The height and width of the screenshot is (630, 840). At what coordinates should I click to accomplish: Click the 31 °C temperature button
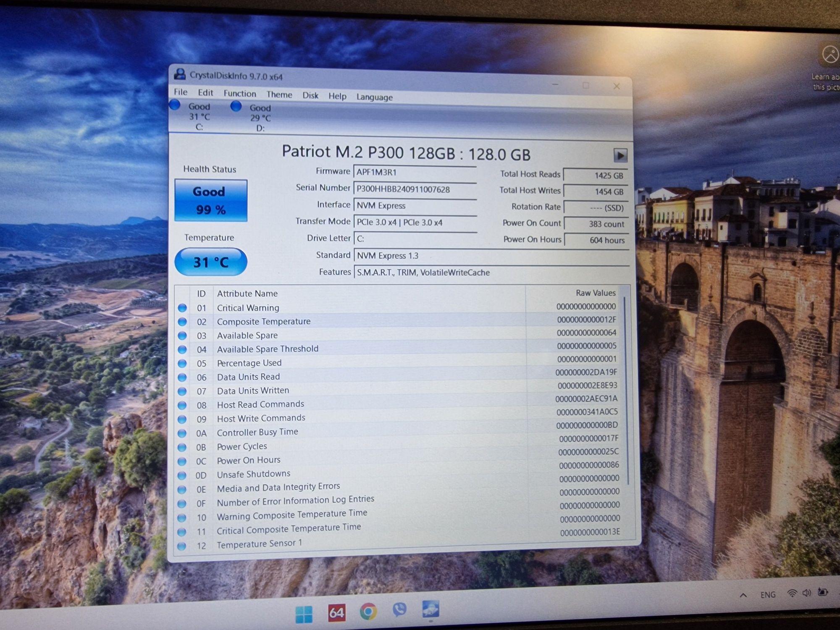point(211,262)
